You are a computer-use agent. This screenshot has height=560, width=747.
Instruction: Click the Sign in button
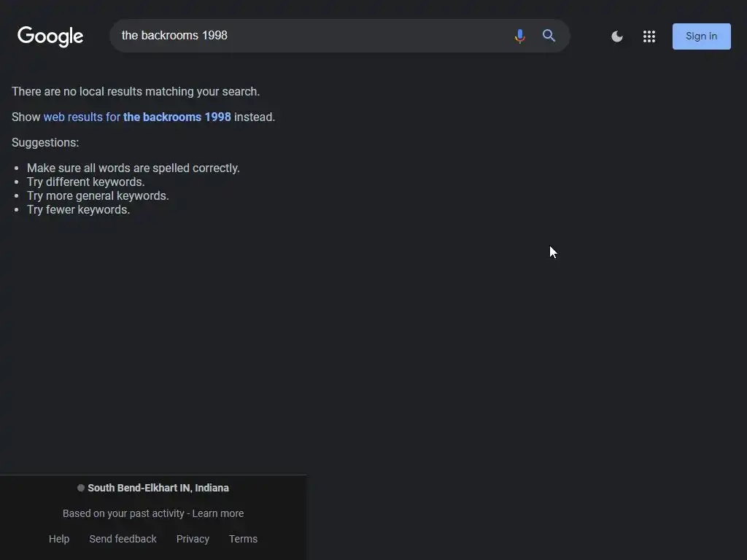pos(701,36)
